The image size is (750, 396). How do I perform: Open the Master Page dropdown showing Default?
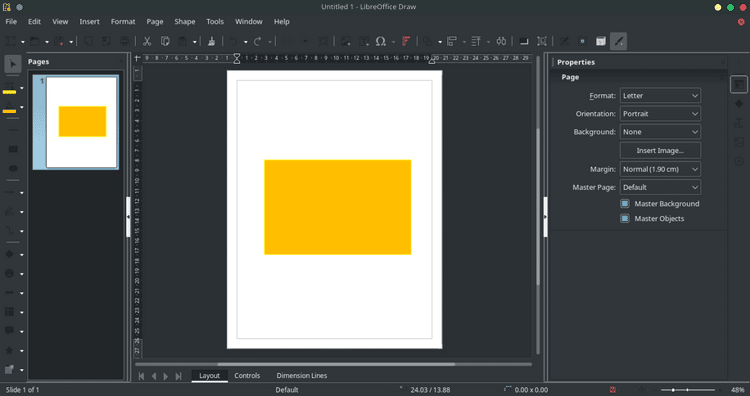tap(660, 187)
